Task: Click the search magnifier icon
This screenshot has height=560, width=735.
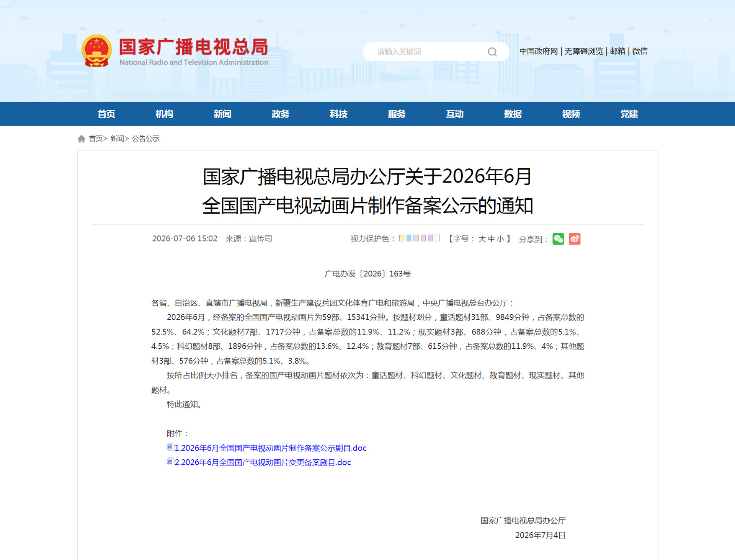Action: [492, 52]
